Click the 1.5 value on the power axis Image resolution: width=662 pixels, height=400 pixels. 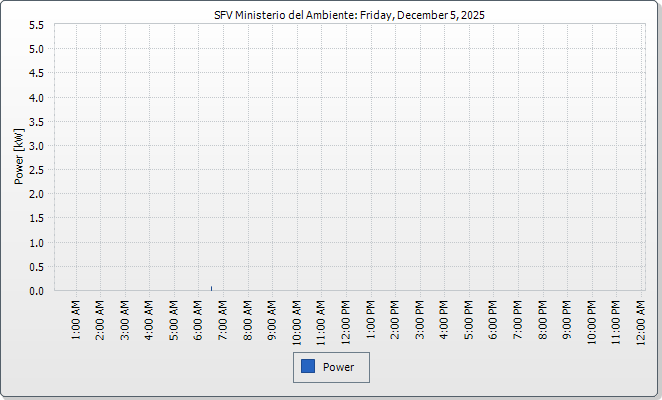[x=36, y=218]
